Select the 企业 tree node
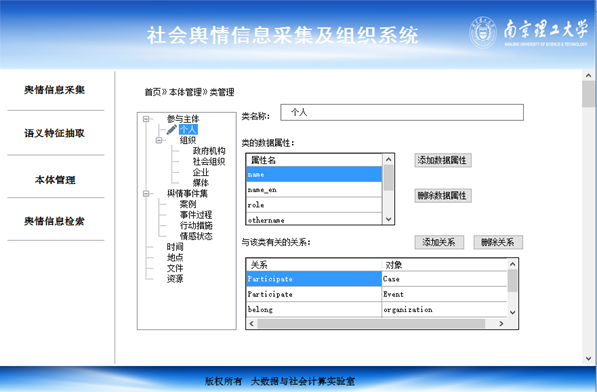 (201, 172)
